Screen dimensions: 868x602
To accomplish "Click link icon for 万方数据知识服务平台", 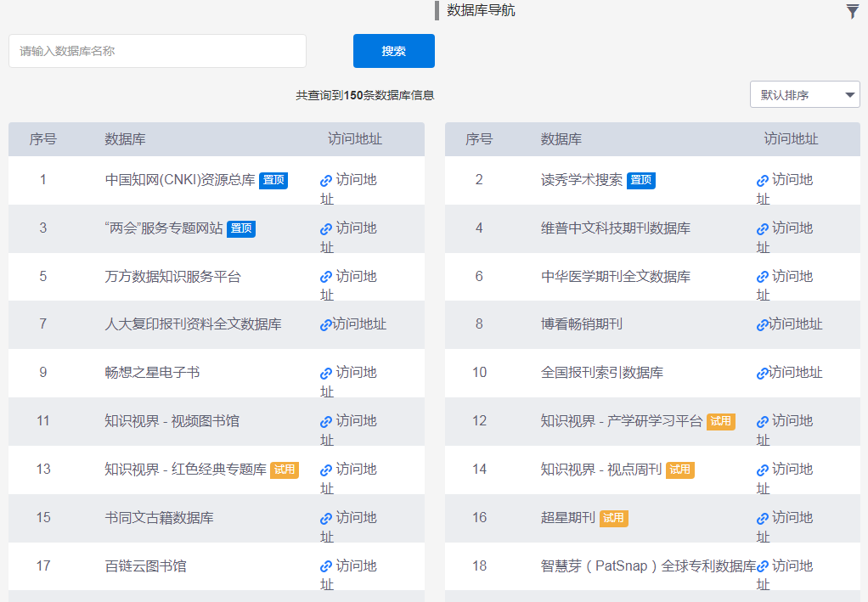I will tap(326, 277).
